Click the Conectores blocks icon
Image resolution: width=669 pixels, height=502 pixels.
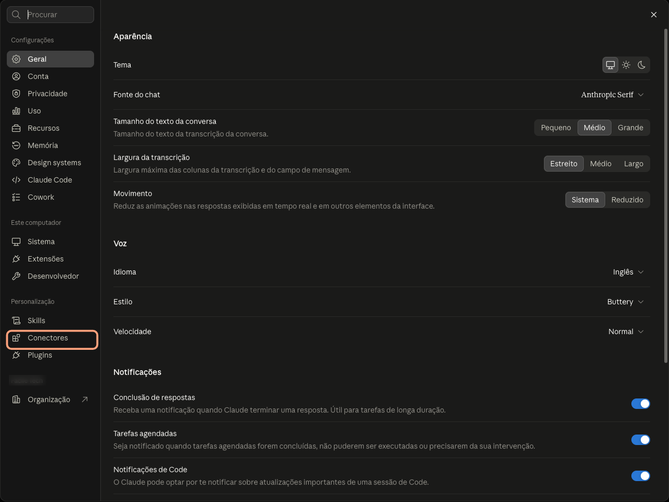(16, 338)
